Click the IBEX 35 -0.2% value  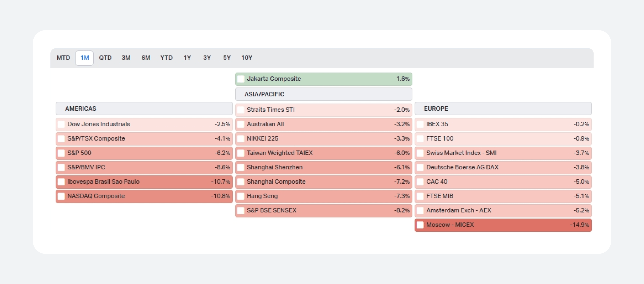581,124
